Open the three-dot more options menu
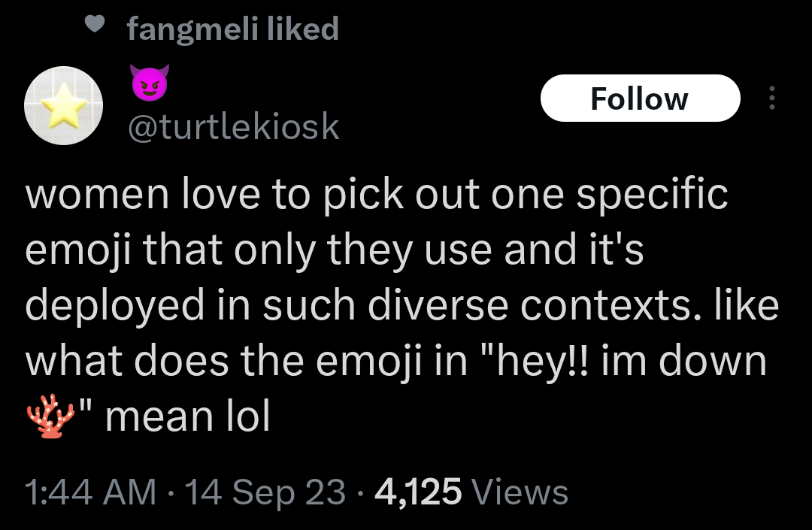 (771, 98)
